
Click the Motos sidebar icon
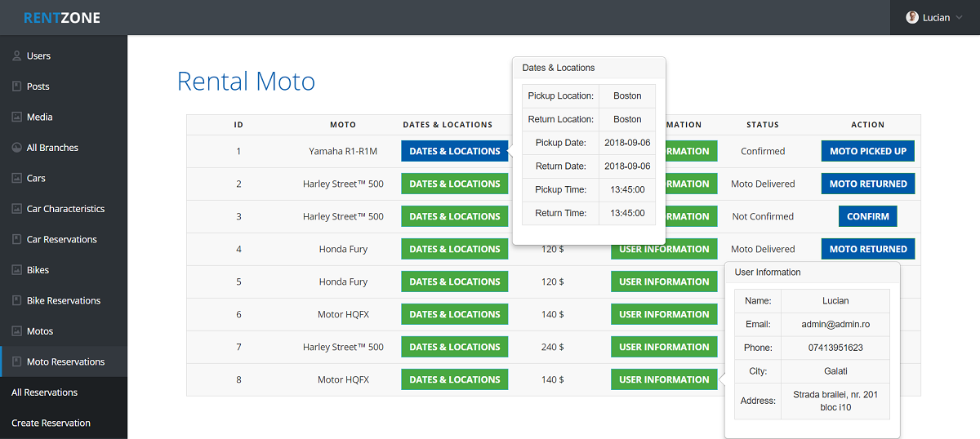click(16, 331)
